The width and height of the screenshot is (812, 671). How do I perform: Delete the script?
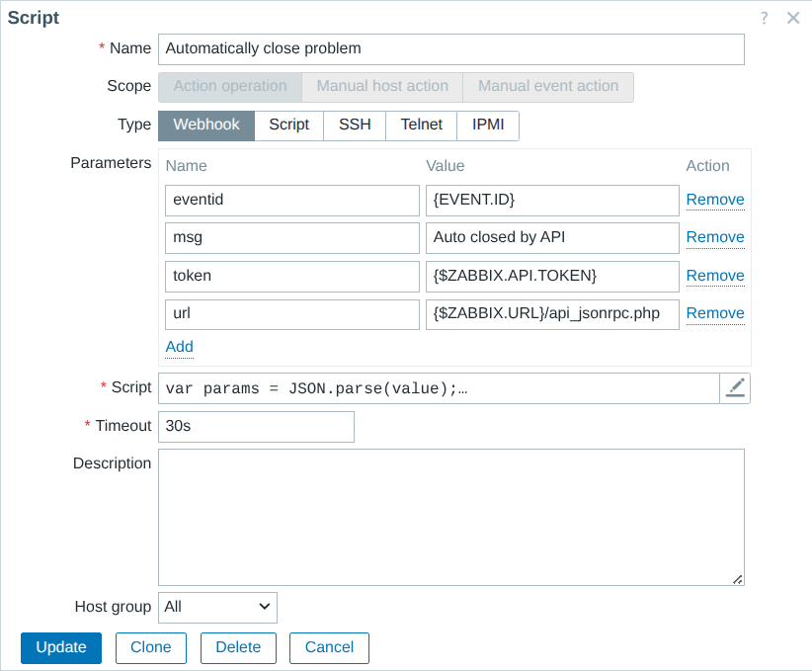point(238,648)
